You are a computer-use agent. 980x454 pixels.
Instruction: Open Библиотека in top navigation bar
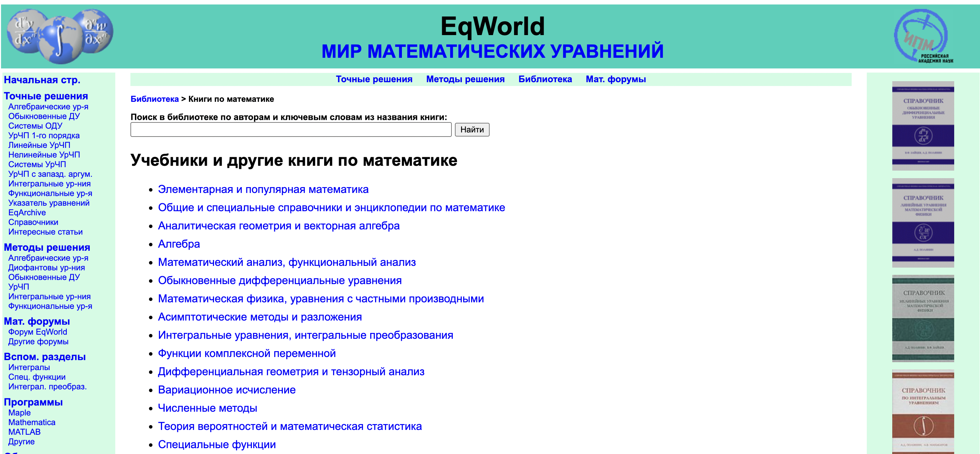coord(545,79)
